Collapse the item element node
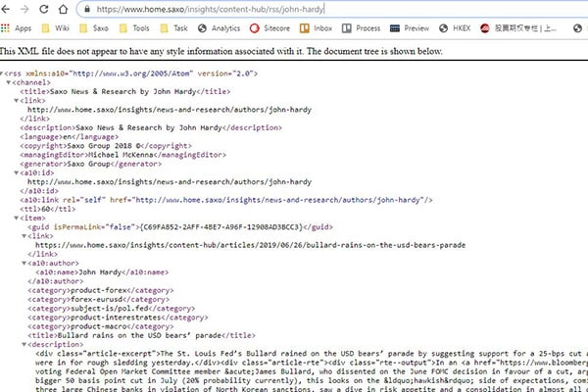 tap(17, 216)
